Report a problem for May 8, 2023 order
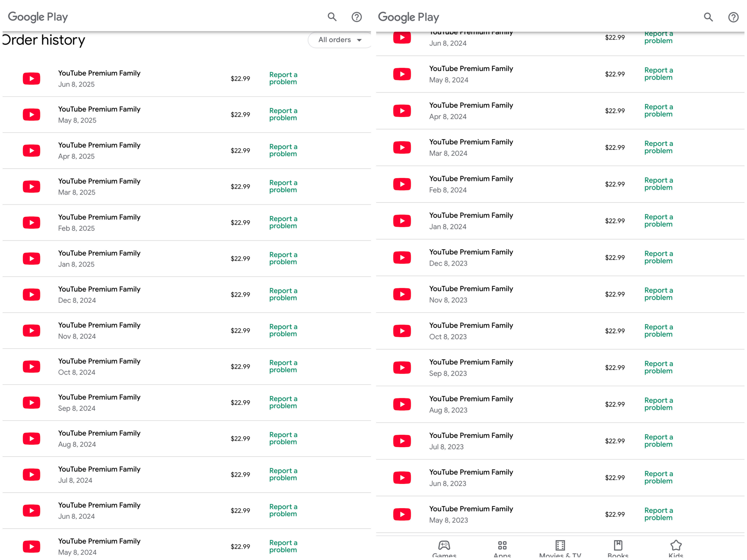Viewport: 747px width, 560px height. (x=658, y=514)
